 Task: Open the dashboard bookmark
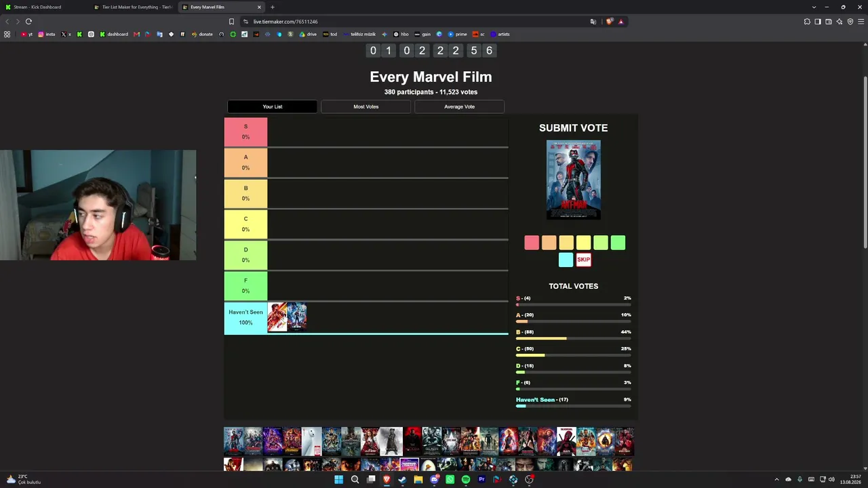(x=114, y=34)
